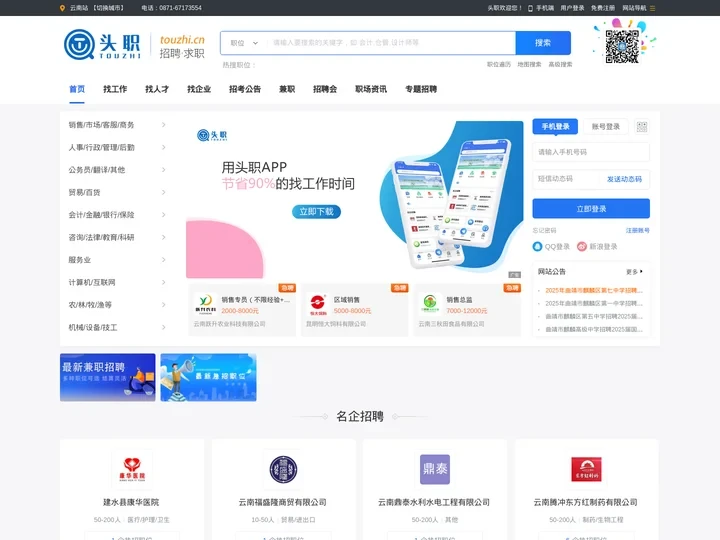Click the small 头职 logo in banner
Viewport: 720px width, 540px height.
tap(212, 135)
